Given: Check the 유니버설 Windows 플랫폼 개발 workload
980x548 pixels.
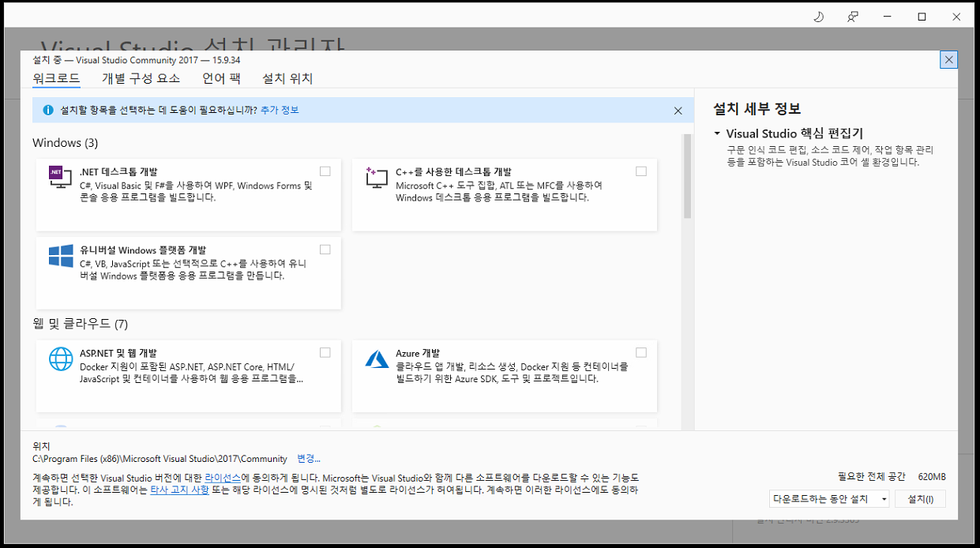Looking at the screenshot, I should 325,250.
